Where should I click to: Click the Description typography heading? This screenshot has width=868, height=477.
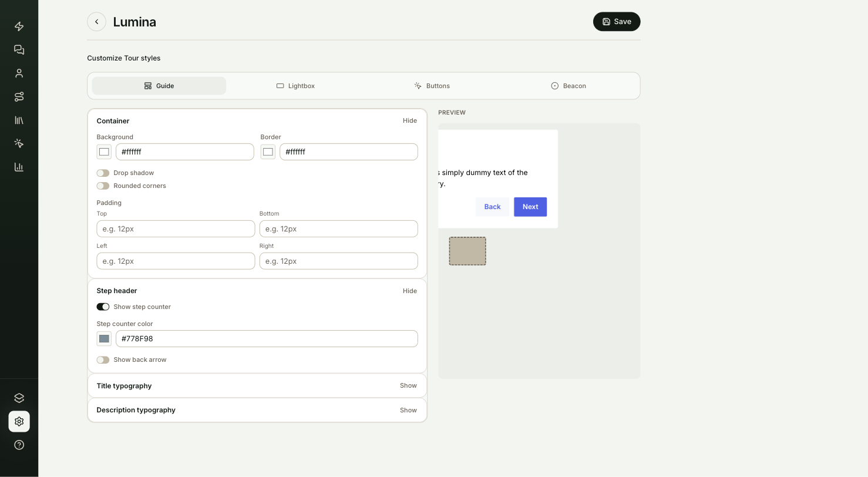[136, 410]
